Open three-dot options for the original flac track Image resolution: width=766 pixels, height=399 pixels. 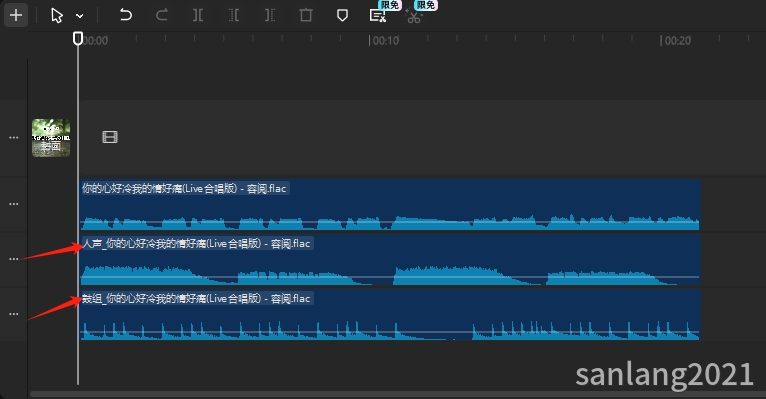click(14, 204)
